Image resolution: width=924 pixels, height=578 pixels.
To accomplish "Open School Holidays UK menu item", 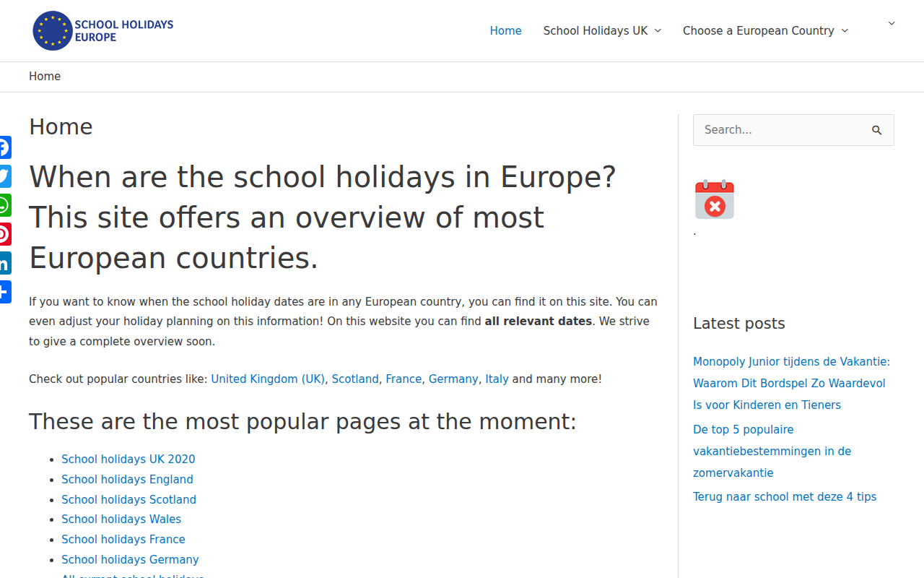I will pos(596,30).
